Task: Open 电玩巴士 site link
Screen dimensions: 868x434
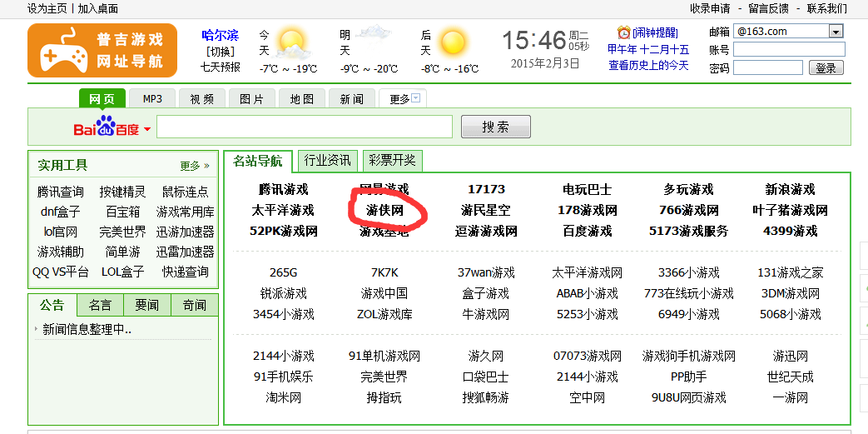Action: pos(588,190)
